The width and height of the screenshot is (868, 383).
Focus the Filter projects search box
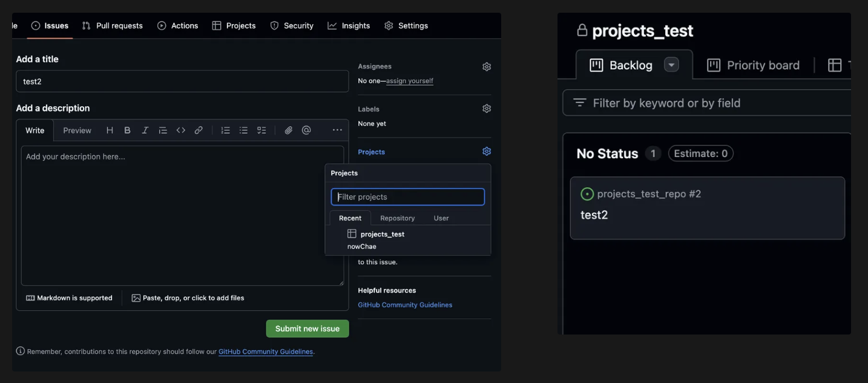(408, 197)
